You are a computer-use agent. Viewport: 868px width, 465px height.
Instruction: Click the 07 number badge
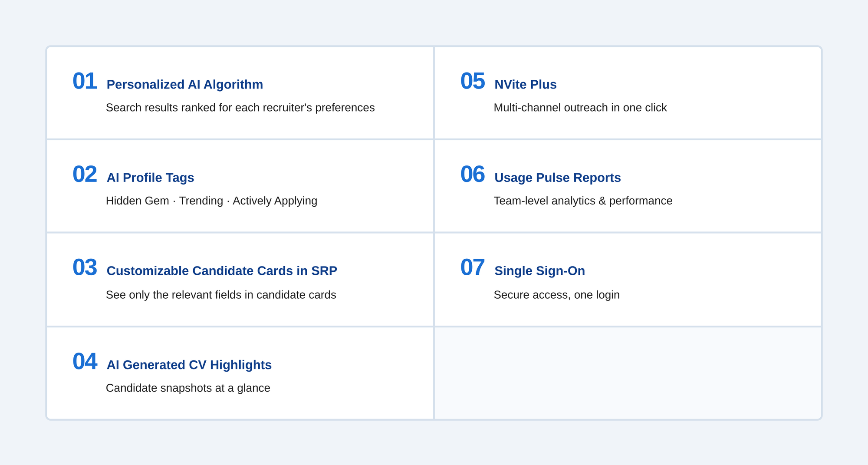[x=473, y=267]
